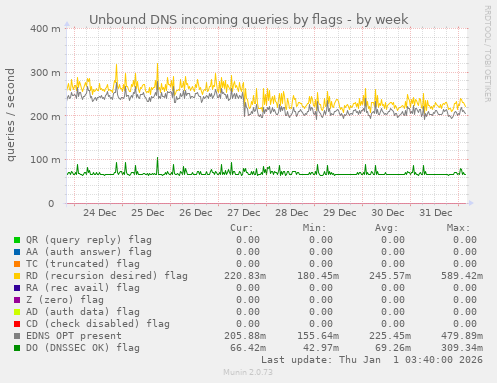Click DO flag current value 66.42m
This screenshot has height=383, width=497.
coord(248,348)
